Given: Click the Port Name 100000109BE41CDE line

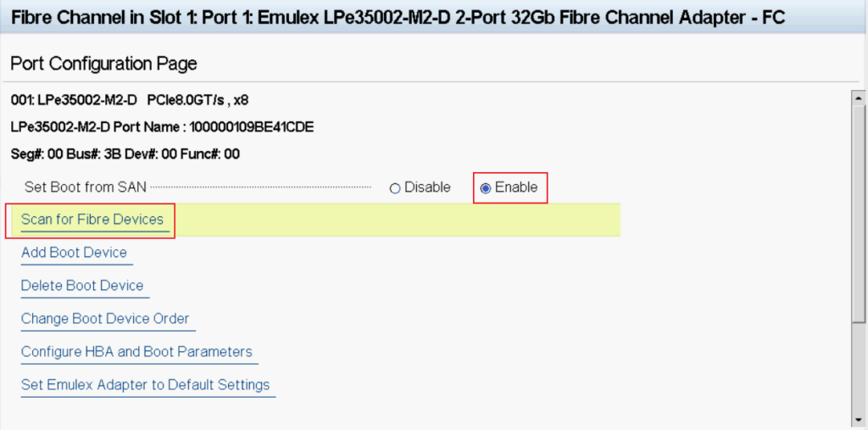Looking at the screenshot, I should coord(163,127).
